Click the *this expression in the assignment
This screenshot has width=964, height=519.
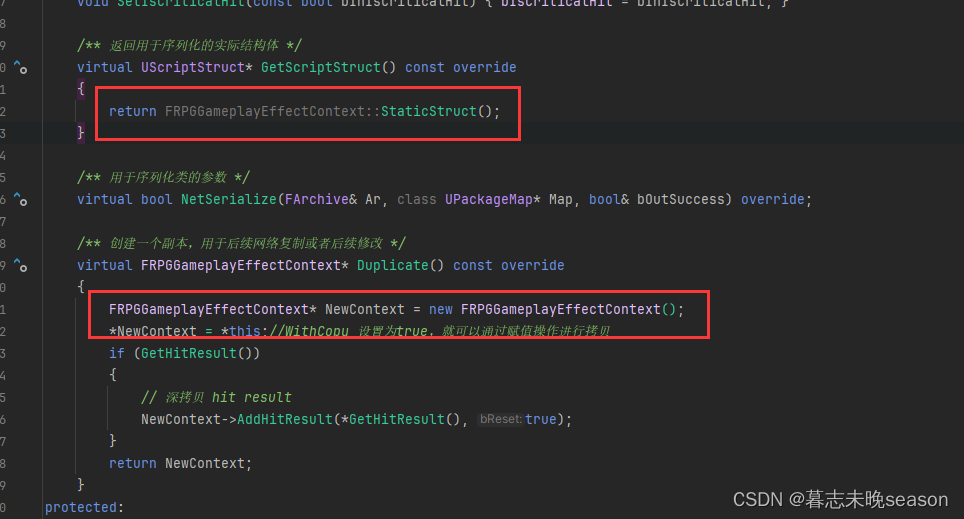click(241, 331)
